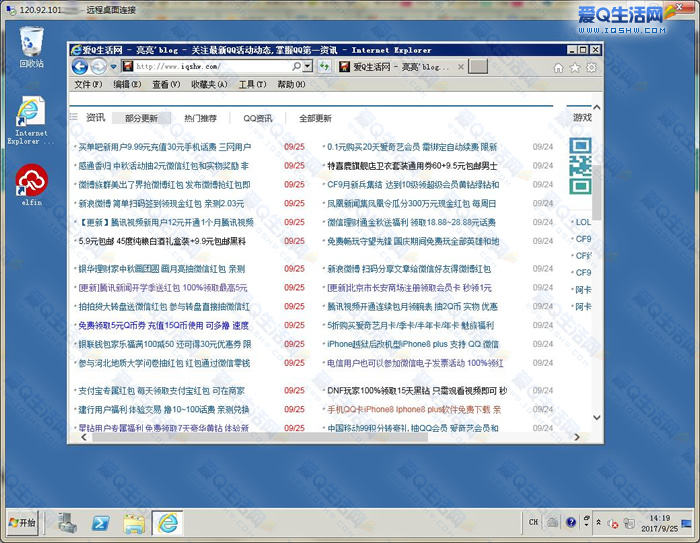Click the IE back navigation arrow

[x=80, y=67]
